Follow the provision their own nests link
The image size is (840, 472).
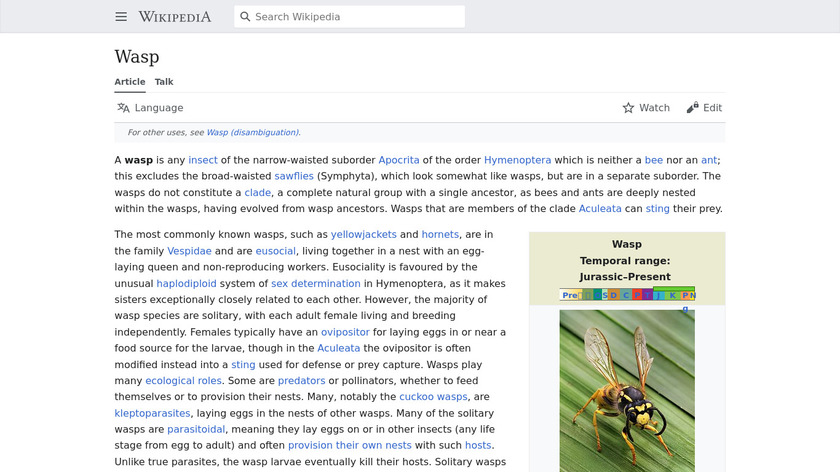coord(349,446)
